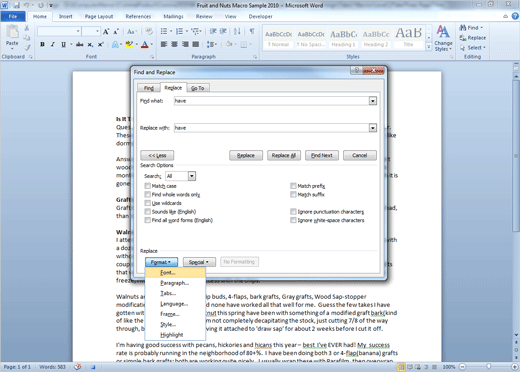Click the Center text alignment icon
The image size is (520, 372).
coord(174,44)
